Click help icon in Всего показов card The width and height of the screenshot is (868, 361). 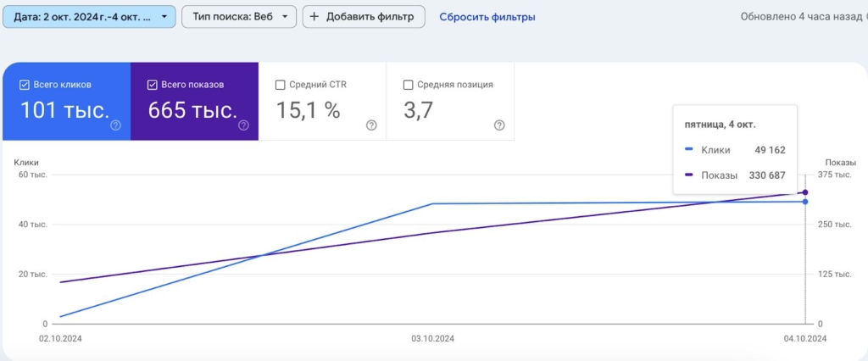click(x=243, y=125)
